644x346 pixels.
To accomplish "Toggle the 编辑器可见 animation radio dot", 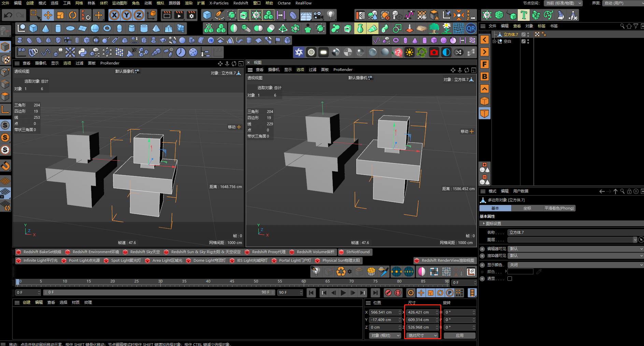I will [x=482, y=249].
